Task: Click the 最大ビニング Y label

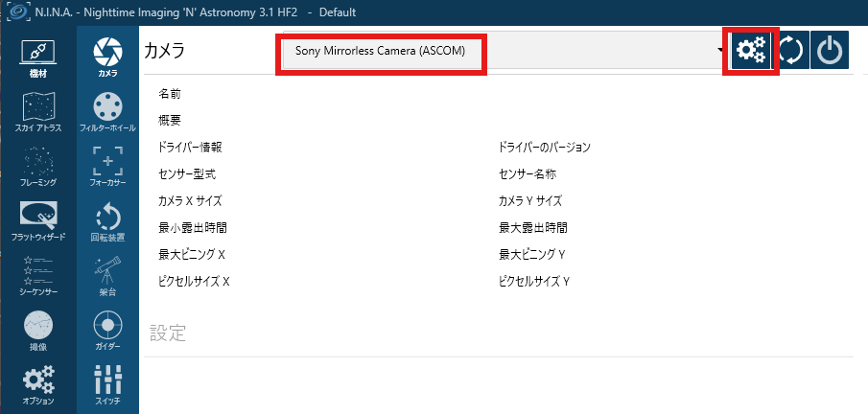Action: click(x=532, y=255)
